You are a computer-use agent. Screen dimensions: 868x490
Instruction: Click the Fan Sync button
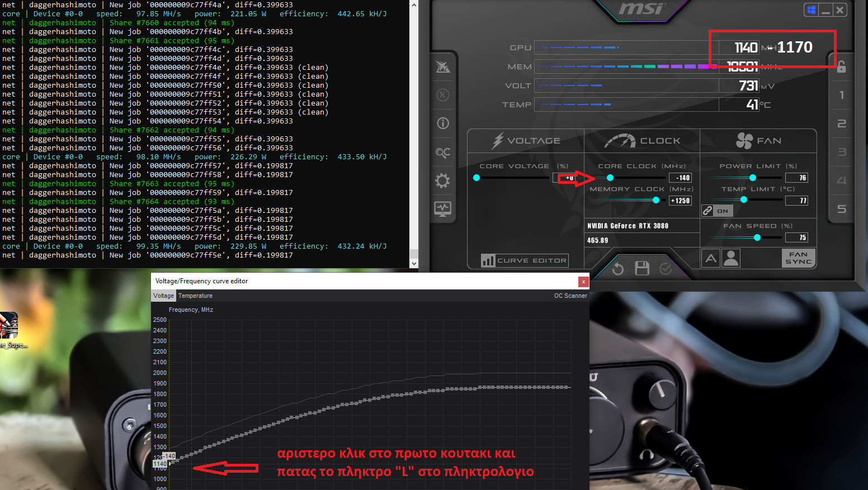click(x=799, y=258)
